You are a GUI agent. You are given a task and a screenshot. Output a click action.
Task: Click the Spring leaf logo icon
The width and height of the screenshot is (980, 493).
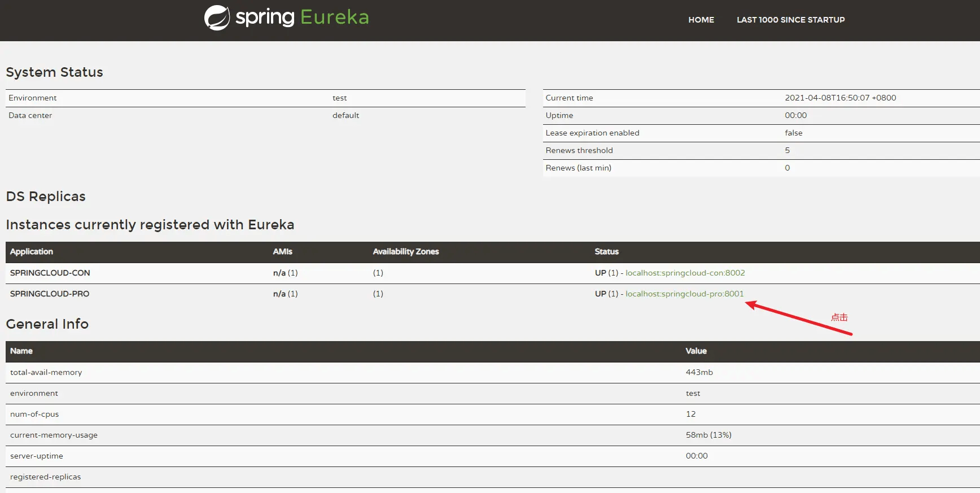coord(217,18)
